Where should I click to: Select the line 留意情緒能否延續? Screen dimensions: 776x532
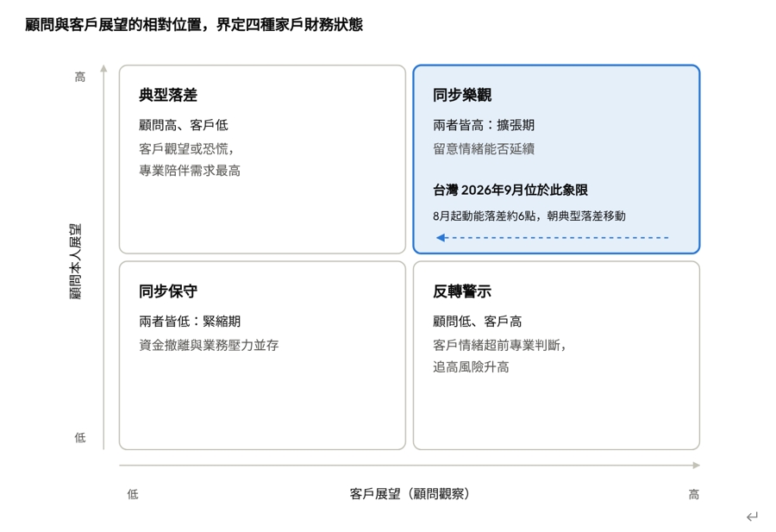484,148
